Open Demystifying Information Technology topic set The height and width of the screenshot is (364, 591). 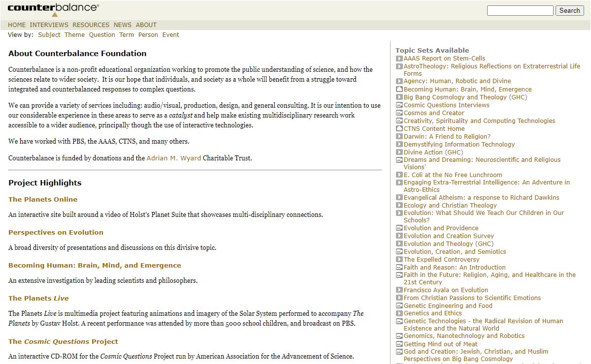459,145
